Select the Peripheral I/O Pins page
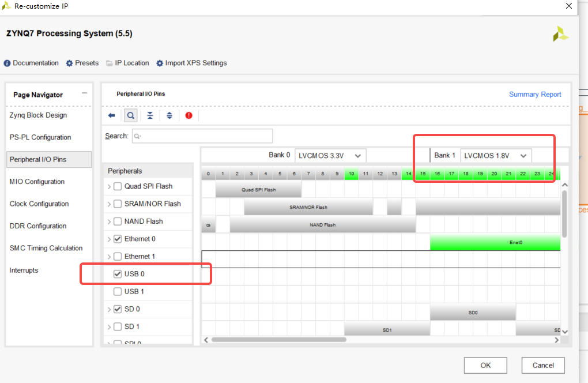This screenshot has height=383, width=588. pyautogui.click(x=49, y=160)
